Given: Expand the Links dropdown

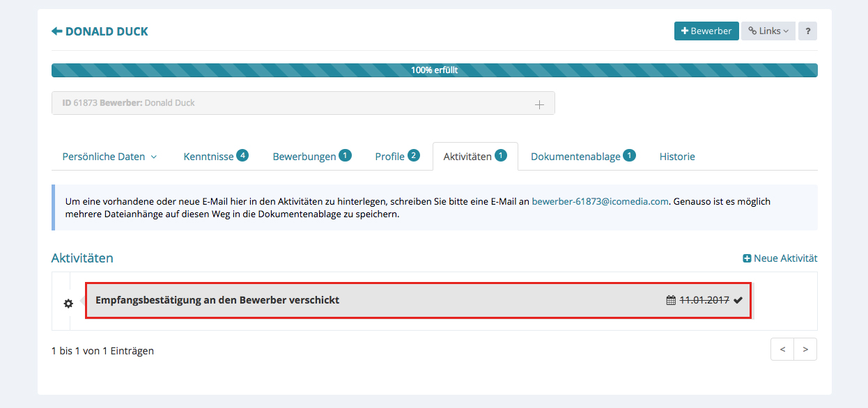Looking at the screenshot, I should [768, 31].
